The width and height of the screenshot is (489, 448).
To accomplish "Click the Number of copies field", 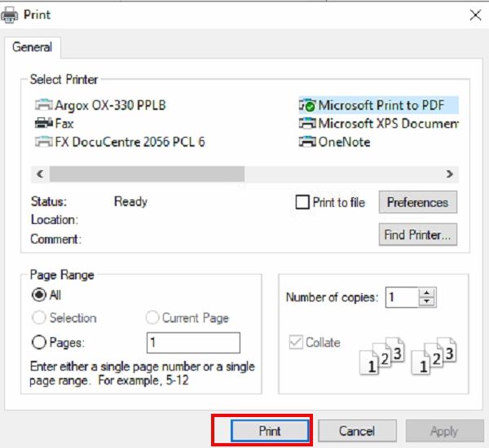I will pyautogui.click(x=402, y=297).
